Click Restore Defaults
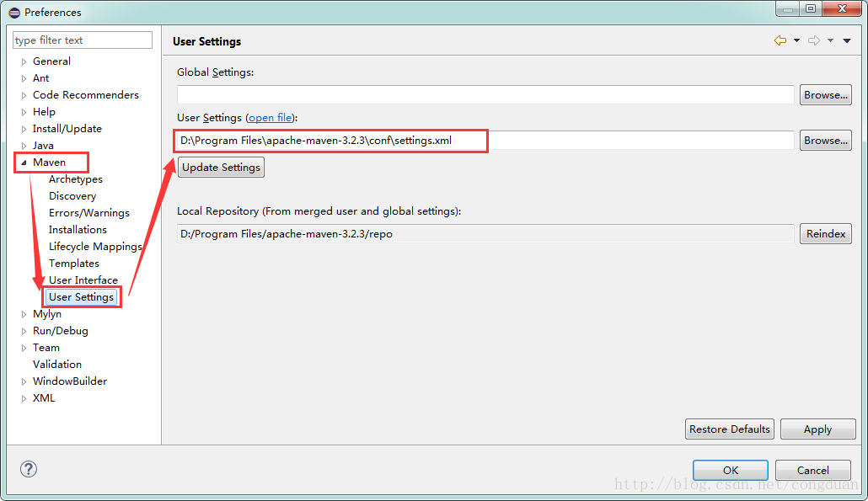The width and height of the screenshot is (868, 501). (x=730, y=429)
